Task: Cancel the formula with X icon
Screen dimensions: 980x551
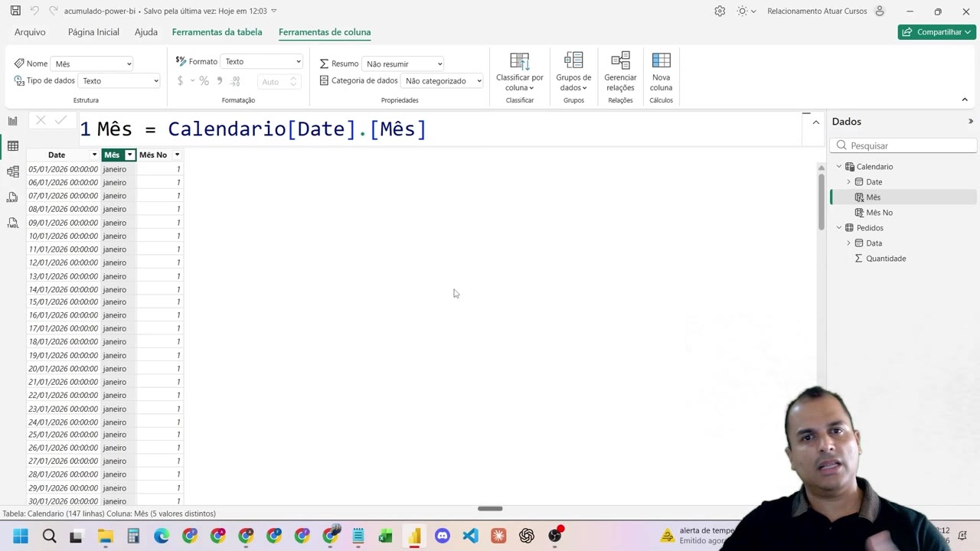Action: point(41,120)
